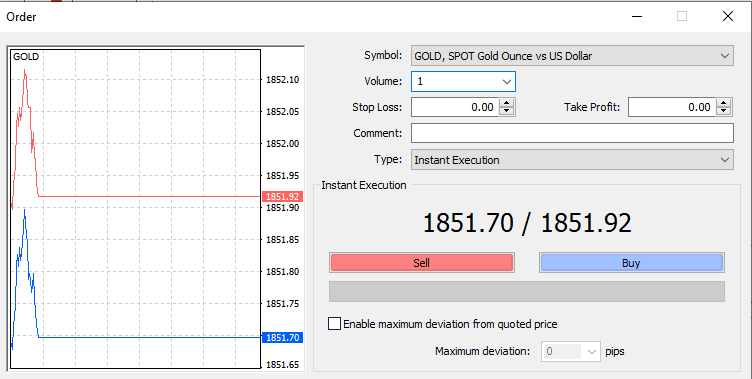The image size is (752, 379).
Task: Click into the Stop Loss value field
Action: [x=455, y=107]
